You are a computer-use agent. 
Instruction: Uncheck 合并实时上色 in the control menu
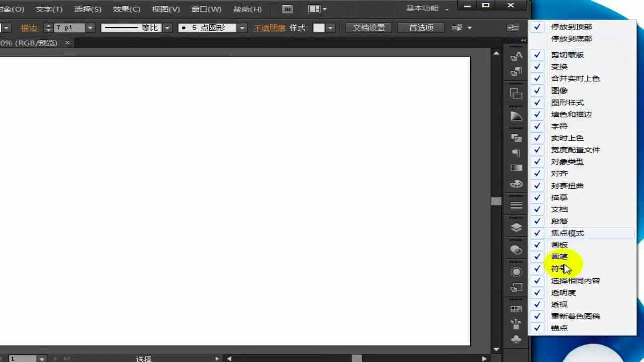(584, 79)
